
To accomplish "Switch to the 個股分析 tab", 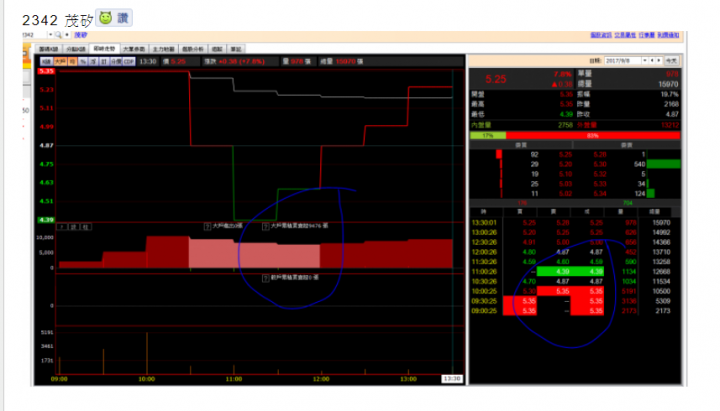I will tap(193, 49).
